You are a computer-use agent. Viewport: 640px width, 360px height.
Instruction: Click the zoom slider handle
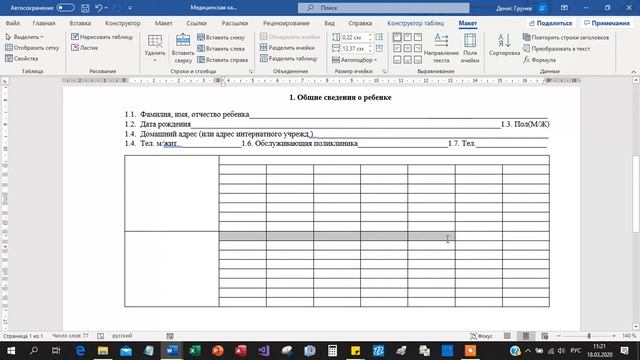[589, 336]
